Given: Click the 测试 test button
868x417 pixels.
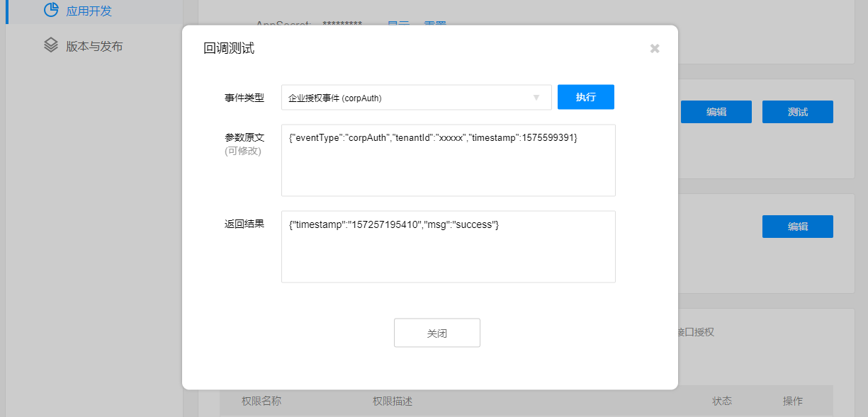Looking at the screenshot, I should pos(797,111).
